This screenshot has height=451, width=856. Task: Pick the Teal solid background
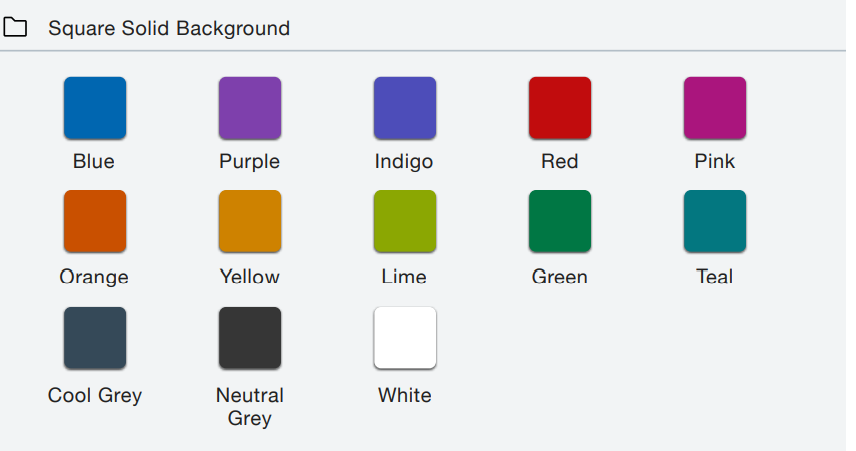pos(715,221)
